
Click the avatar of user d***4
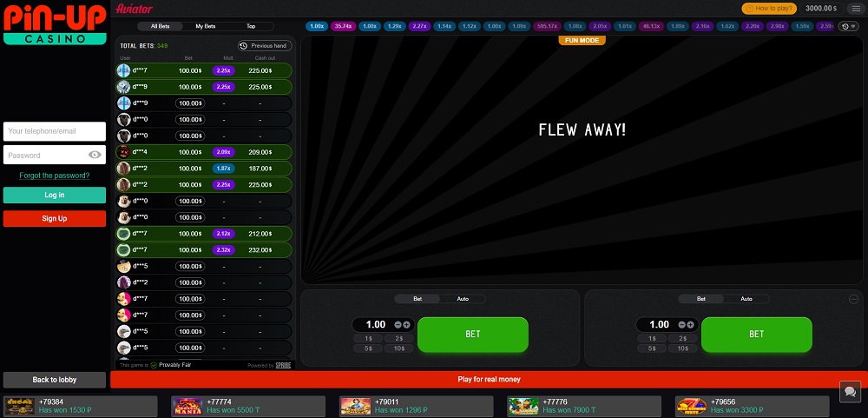(123, 152)
